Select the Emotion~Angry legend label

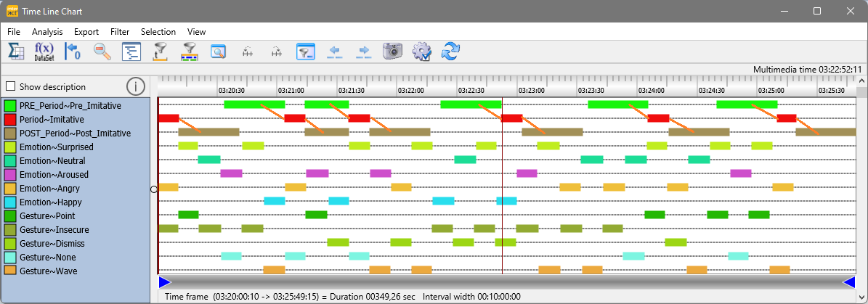(50, 189)
